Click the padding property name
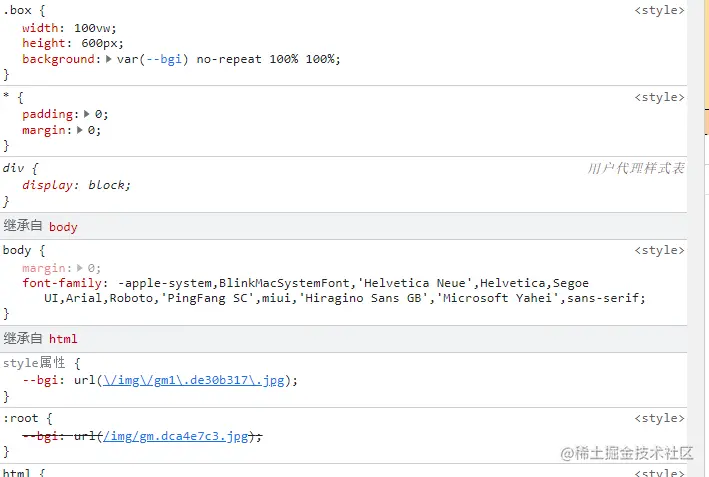 click(48, 114)
